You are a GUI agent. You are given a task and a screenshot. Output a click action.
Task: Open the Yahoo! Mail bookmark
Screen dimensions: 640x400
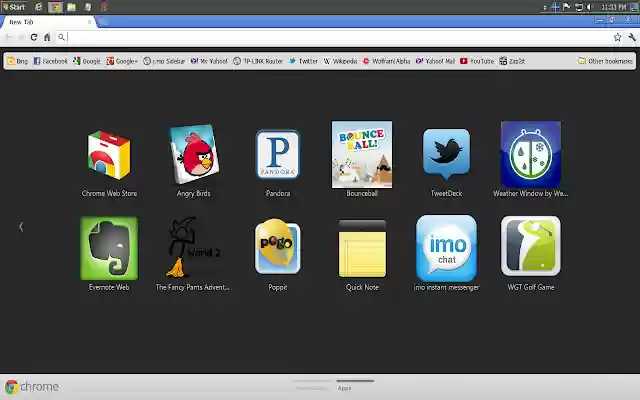pyautogui.click(x=435, y=61)
